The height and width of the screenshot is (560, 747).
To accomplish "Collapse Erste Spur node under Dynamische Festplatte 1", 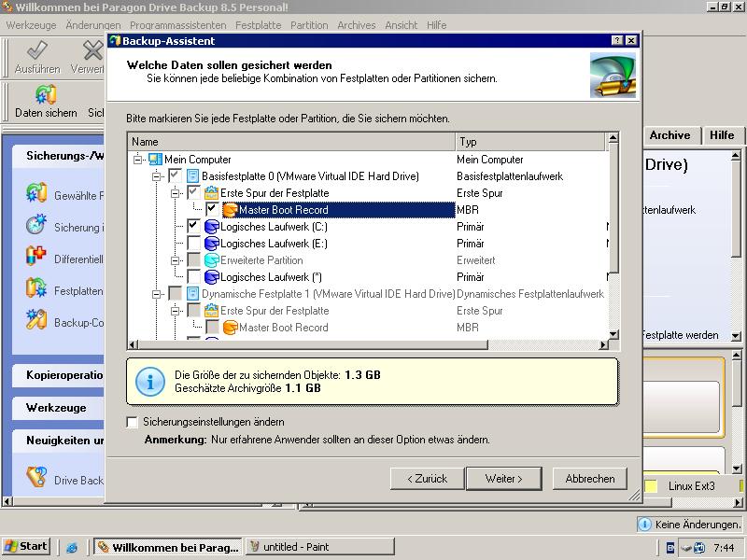I will (175, 311).
